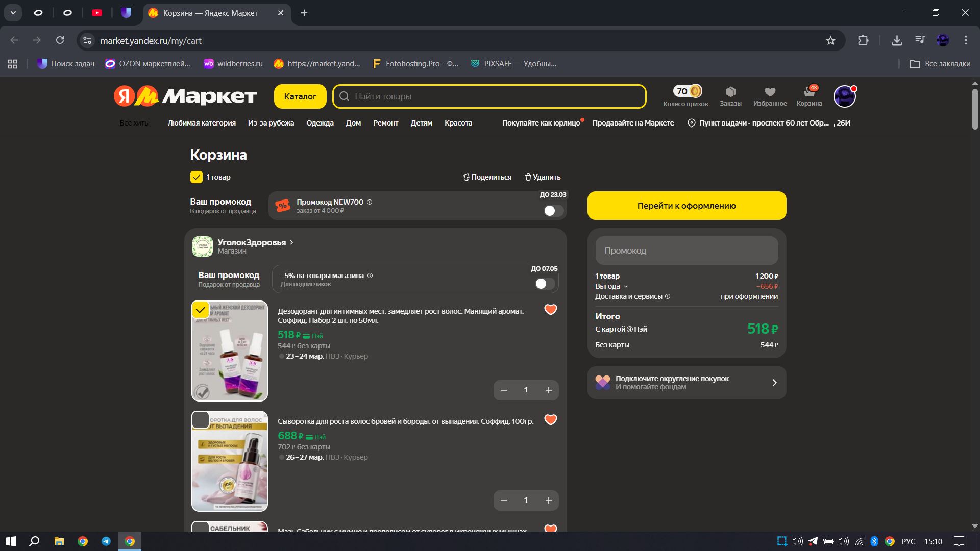Open the Заказы orders icon

[x=730, y=92]
